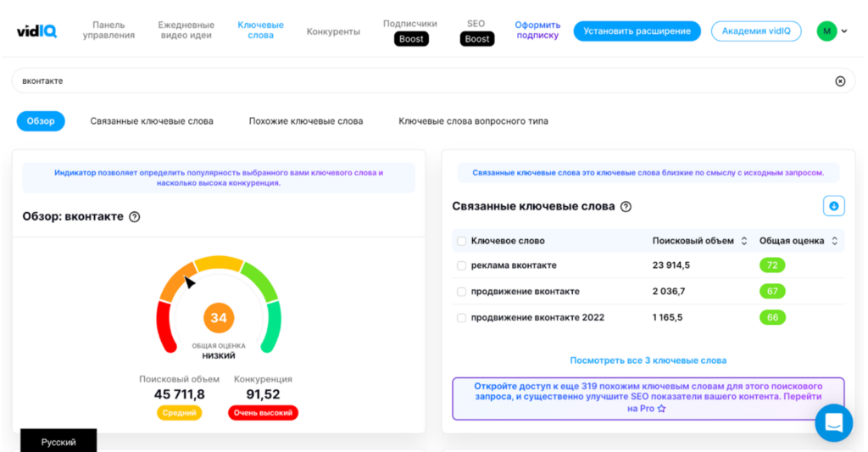The image size is (868, 452).
Task: Open the chat support bubble
Action: point(833,421)
